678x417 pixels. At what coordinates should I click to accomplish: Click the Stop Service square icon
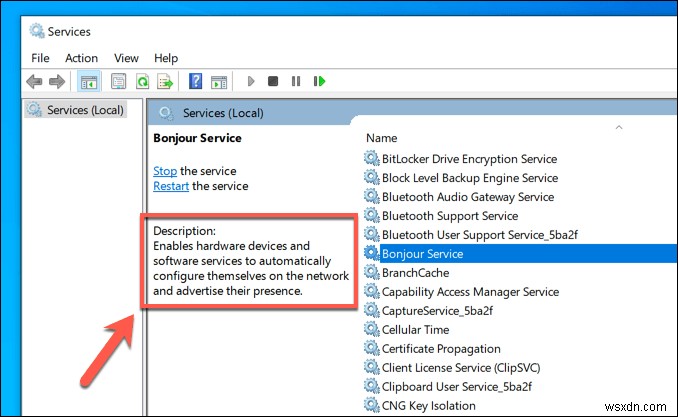273,81
